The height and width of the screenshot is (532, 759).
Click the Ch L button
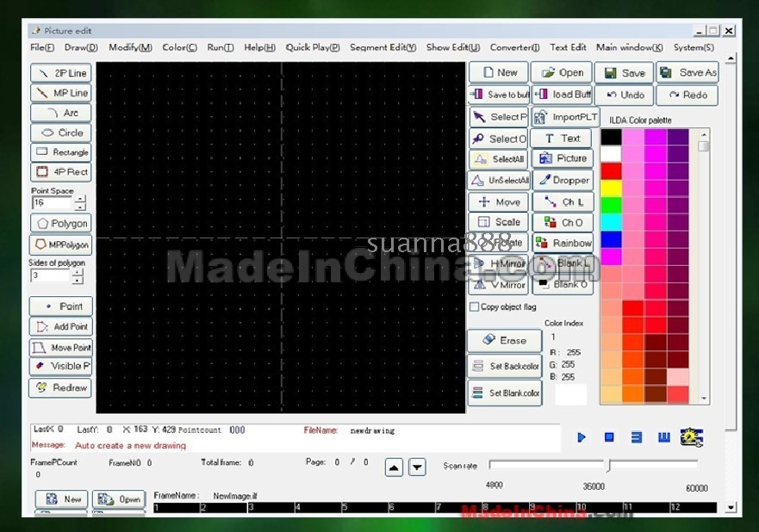pos(563,202)
